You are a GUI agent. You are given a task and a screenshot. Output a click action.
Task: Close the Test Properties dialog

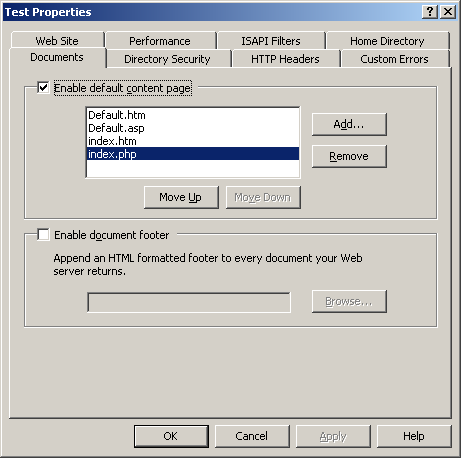(x=448, y=12)
